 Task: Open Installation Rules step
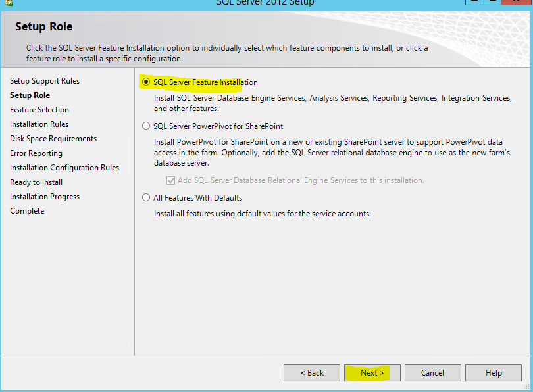[x=39, y=124]
